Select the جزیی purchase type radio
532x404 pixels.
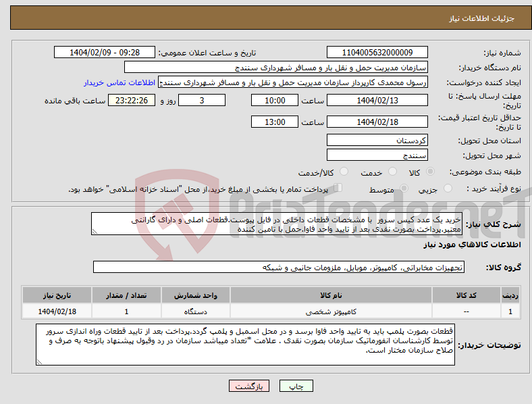pos(448,188)
